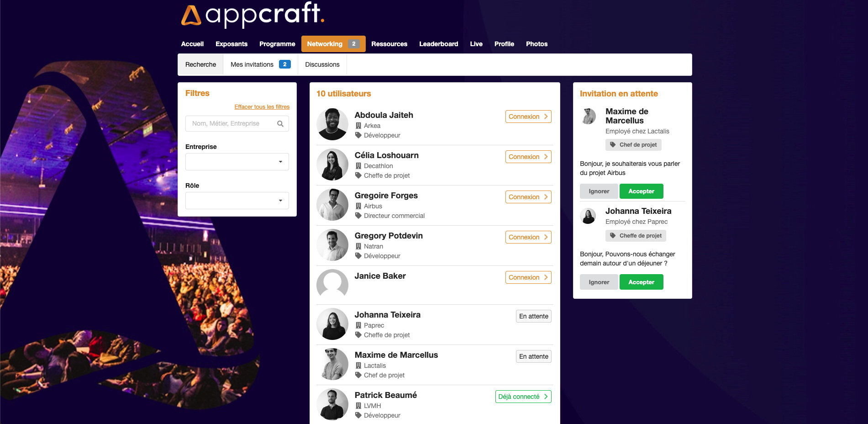Open the Leaderboard menu item
This screenshot has width=868, height=424.
(x=439, y=44)
